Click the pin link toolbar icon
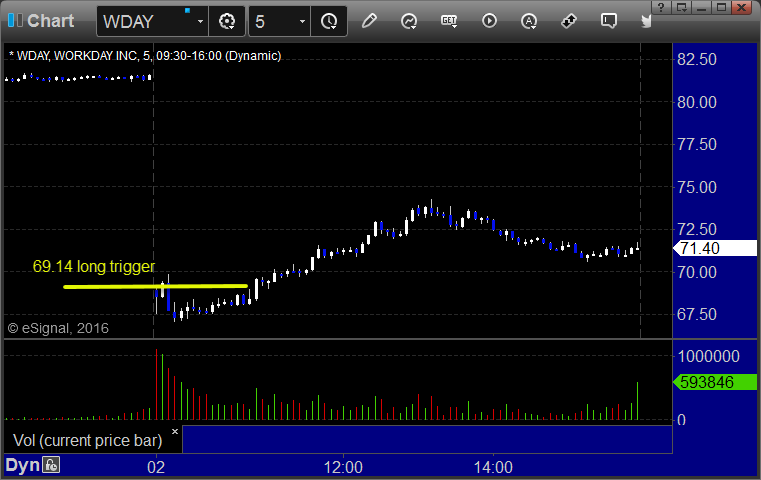The width and height of the screenshot is (761, 480). coord(569,21)
